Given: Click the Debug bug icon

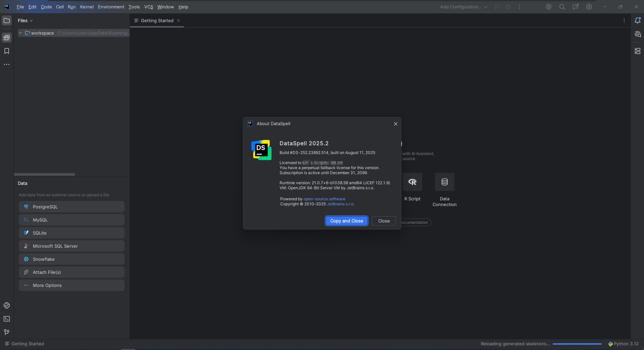Looking at the screenshot, I should [508, 7].
